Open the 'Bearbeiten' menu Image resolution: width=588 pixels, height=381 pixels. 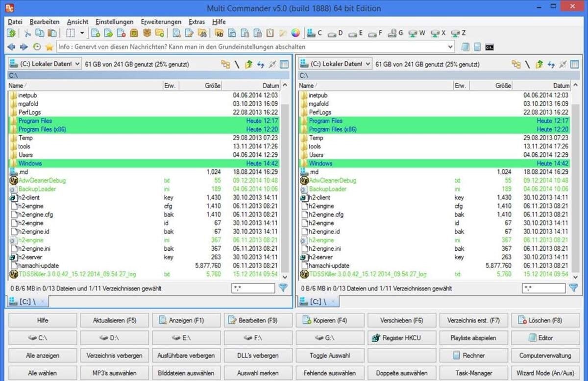tap(45, 22)
